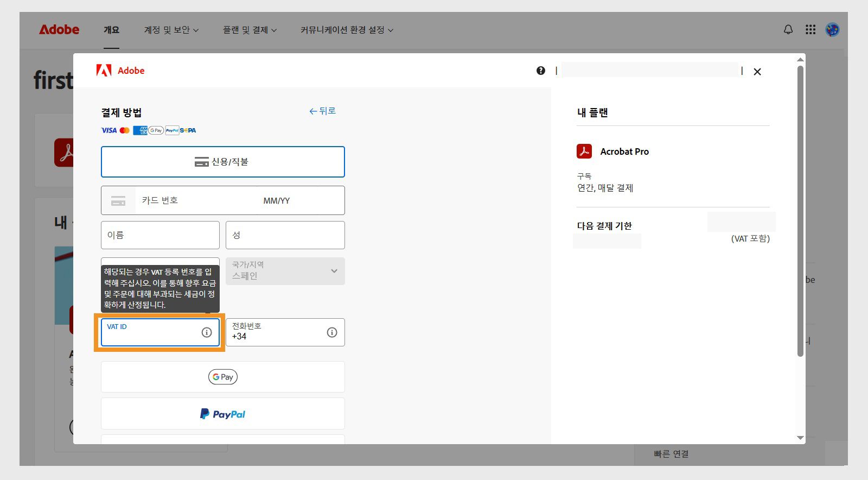Expand the 커뮤니케이션 환경 설정 menu
The height and width of the screenshot is (480, 868).
point(347,30)
